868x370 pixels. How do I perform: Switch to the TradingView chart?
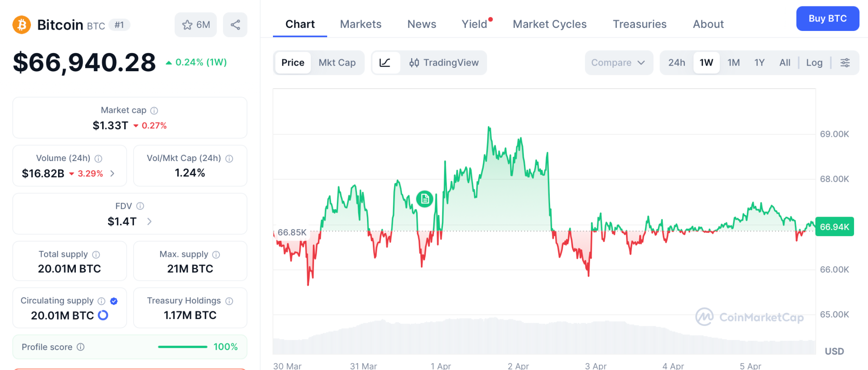(444, 63)
